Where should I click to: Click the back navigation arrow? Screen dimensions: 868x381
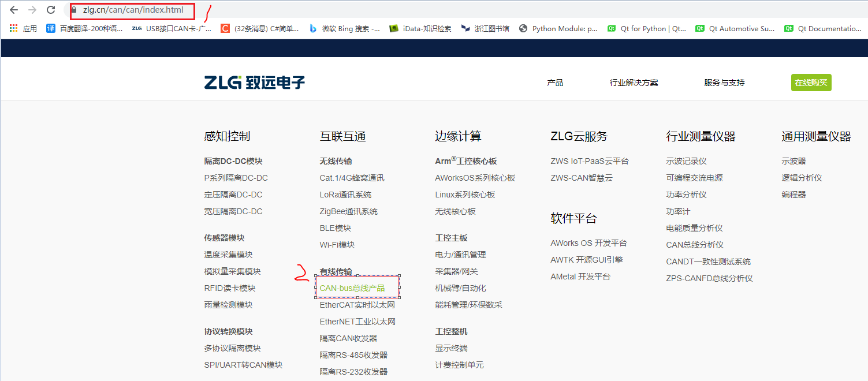point(14,10)
